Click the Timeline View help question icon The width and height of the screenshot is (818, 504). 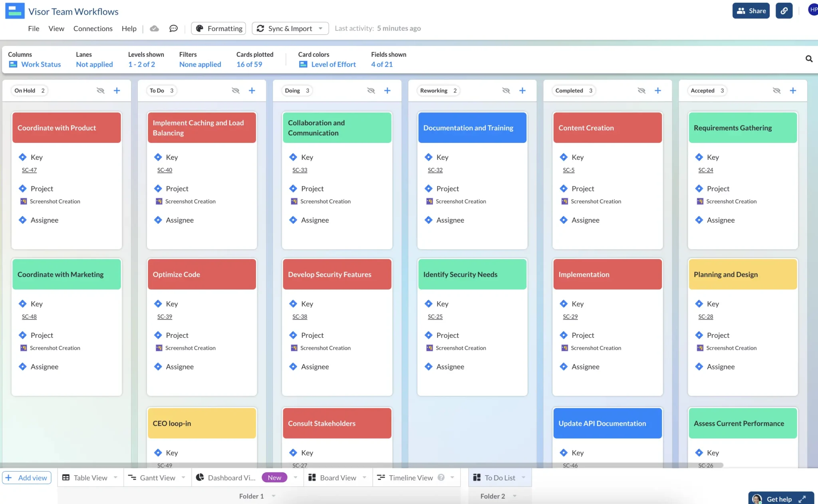441,478
